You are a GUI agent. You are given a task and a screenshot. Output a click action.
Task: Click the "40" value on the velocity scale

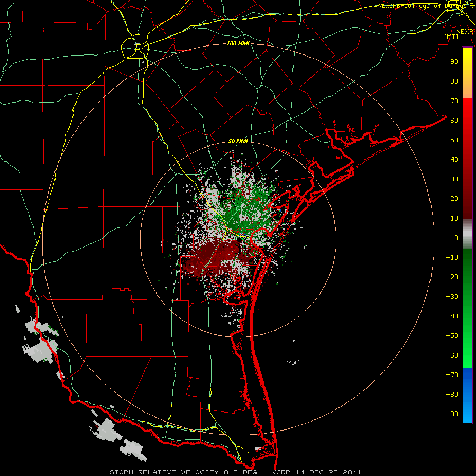[x=454, y=159]
